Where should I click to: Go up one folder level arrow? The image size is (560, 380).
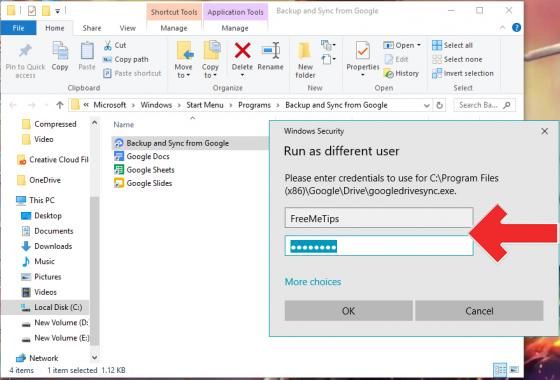pos(60,105)
